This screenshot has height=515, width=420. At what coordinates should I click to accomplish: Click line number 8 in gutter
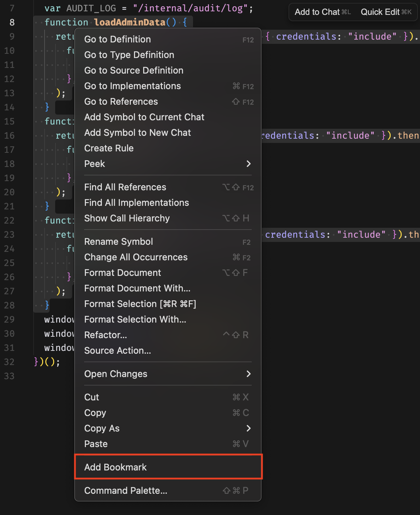12,22
